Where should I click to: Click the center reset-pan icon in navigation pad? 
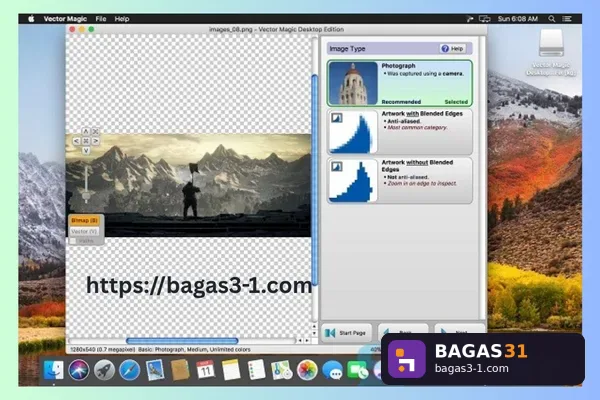coord(86,141)
